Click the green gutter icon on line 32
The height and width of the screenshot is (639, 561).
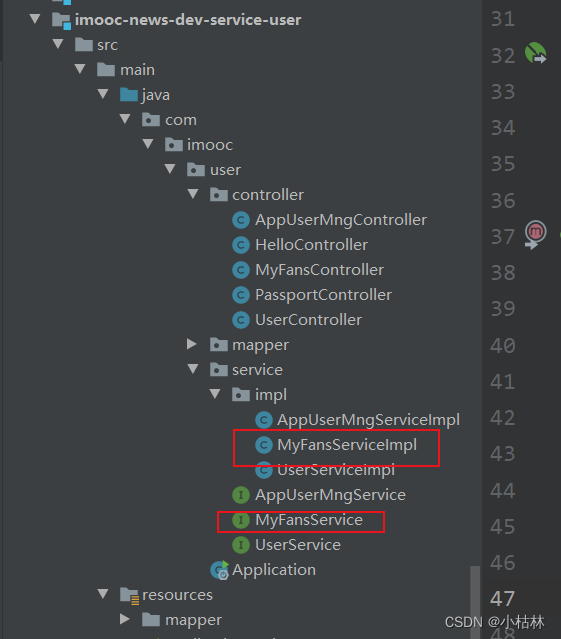[535, 53]
